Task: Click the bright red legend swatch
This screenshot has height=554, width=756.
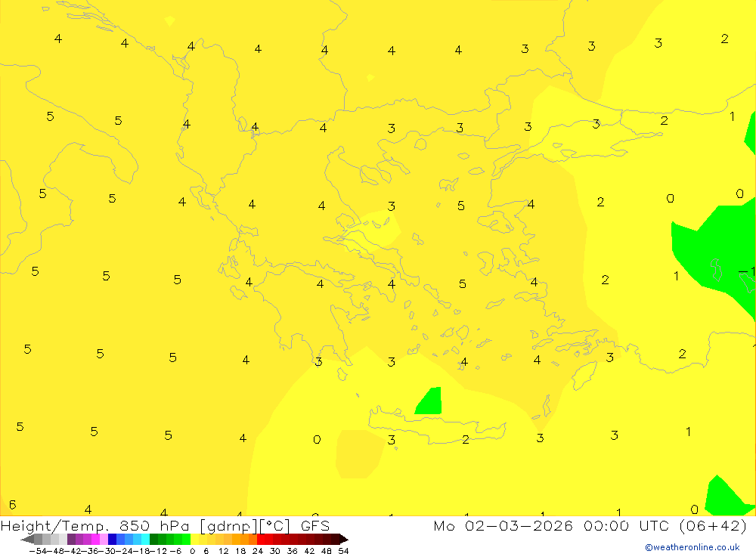Action: 261,540
